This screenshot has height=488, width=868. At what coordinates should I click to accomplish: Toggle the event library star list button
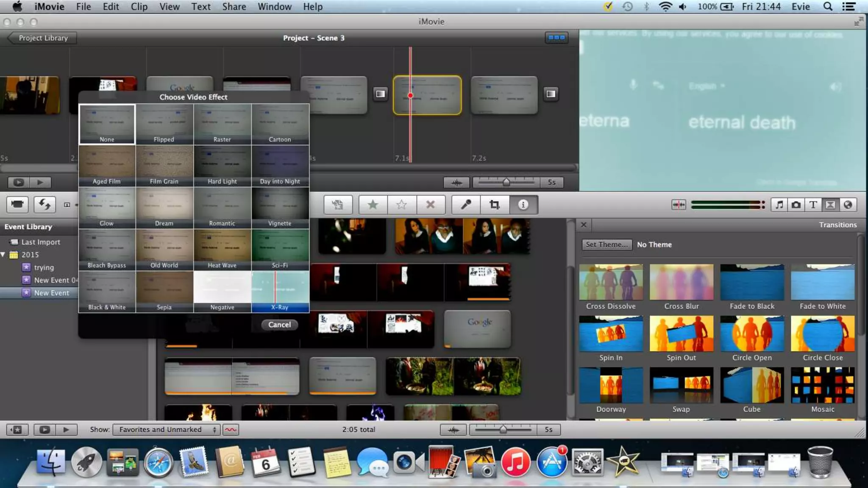pyautogui.click(x=17, y=430)
